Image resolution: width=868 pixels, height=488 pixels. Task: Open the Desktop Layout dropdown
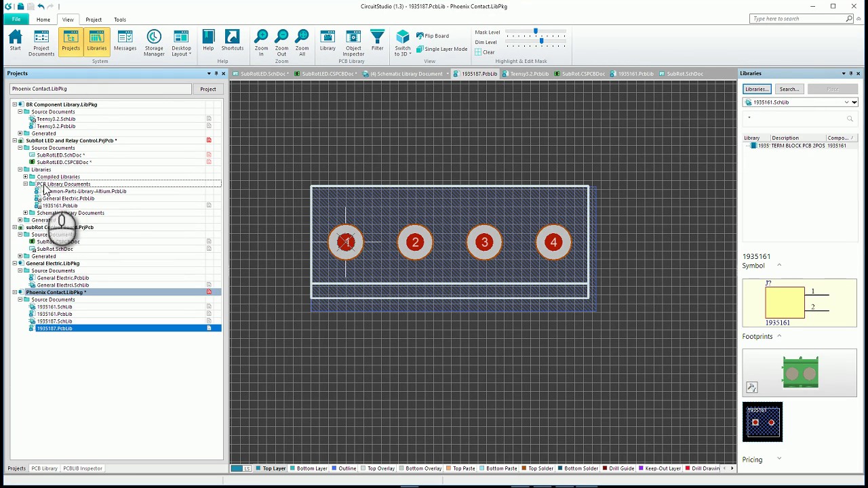coord(181,42)
